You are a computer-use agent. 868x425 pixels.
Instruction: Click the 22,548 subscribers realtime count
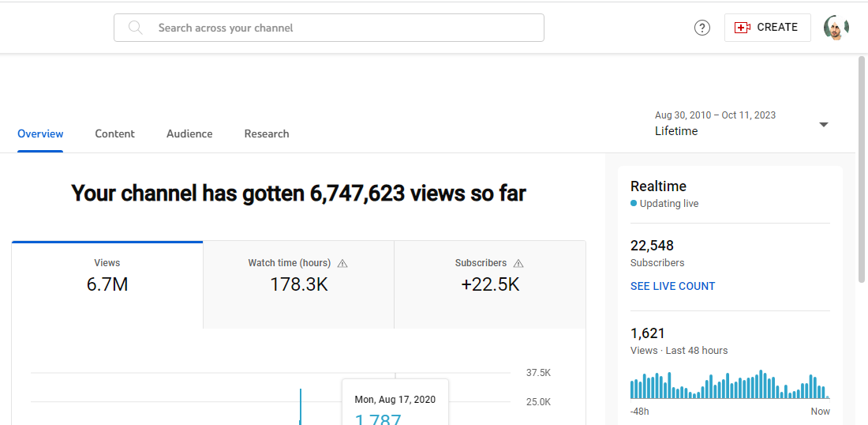[652, 246]
